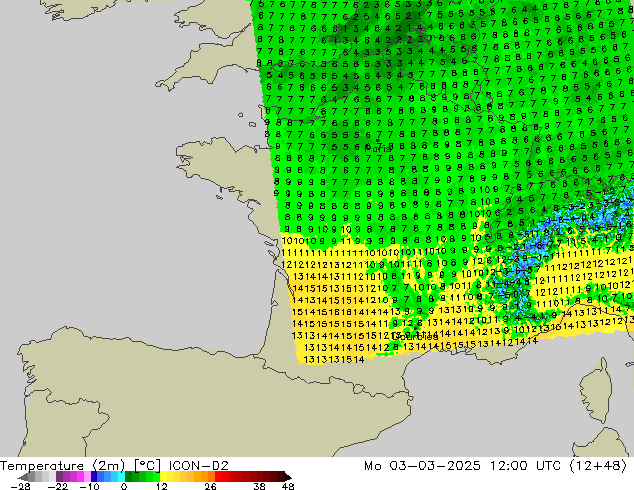Click the 48 legend value
Screen dimensions: 634x490
(x=288, y=486)
